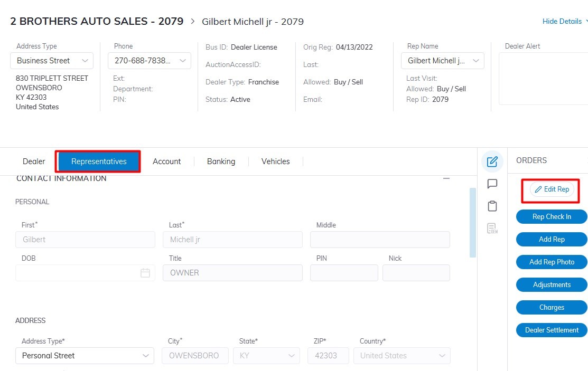Click the Hide Details link
The image size is (588, 371).
coord(563,22)
